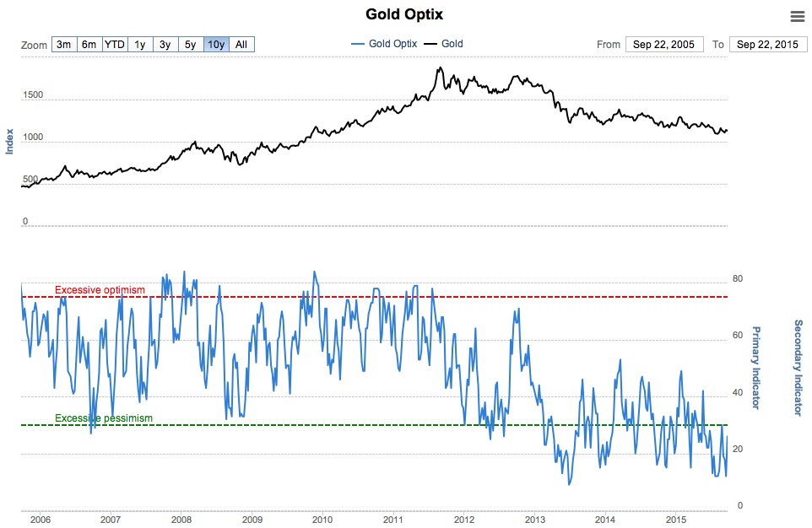Image resolution: width=812 pixels, height=528 pixels.
Task: Switch zoom to YTD
Action: (115, 45)
